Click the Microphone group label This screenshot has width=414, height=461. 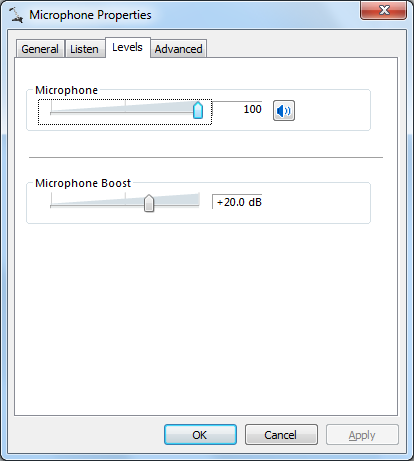coord(66,90)
